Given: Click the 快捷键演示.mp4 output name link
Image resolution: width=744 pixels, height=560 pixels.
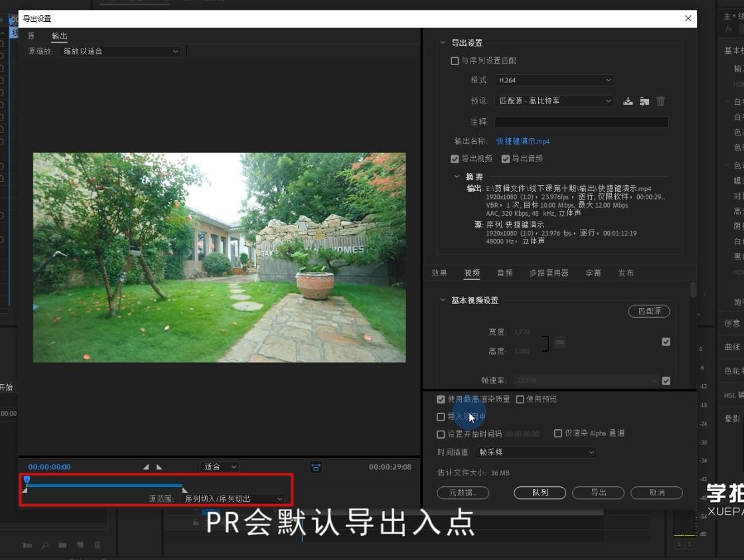Looking at the screenshot, I should tap(523, 141).
